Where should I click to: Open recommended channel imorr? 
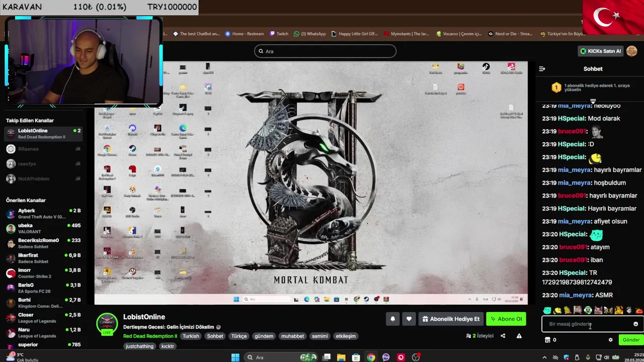click(43, 273)
